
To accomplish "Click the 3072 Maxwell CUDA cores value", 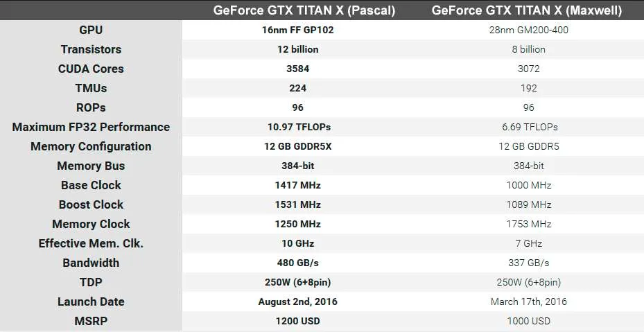I will point(529,69).
